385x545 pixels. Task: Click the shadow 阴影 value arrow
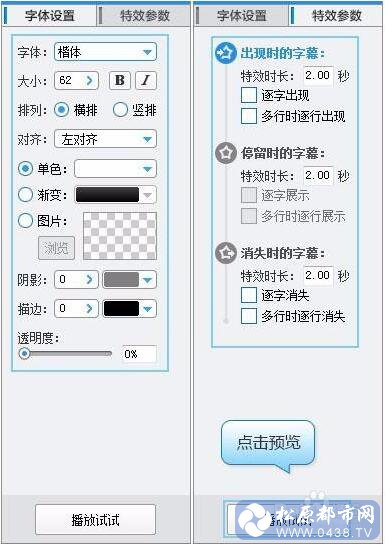click(90, 279)
